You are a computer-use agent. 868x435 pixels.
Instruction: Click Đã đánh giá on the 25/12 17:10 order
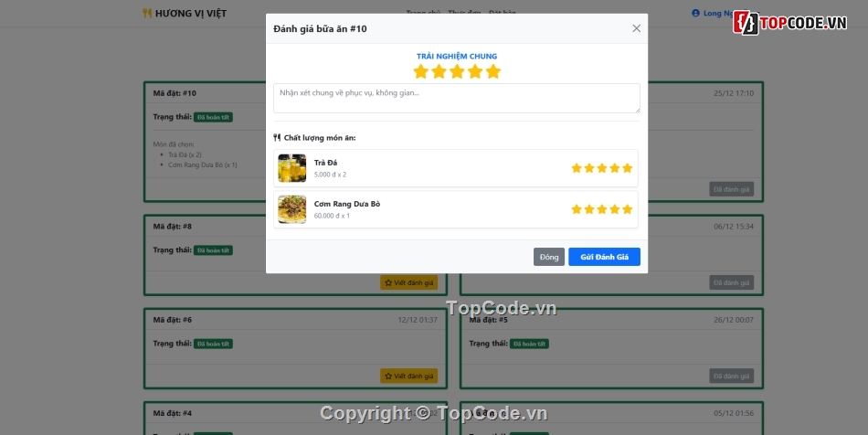click(731, 189)
